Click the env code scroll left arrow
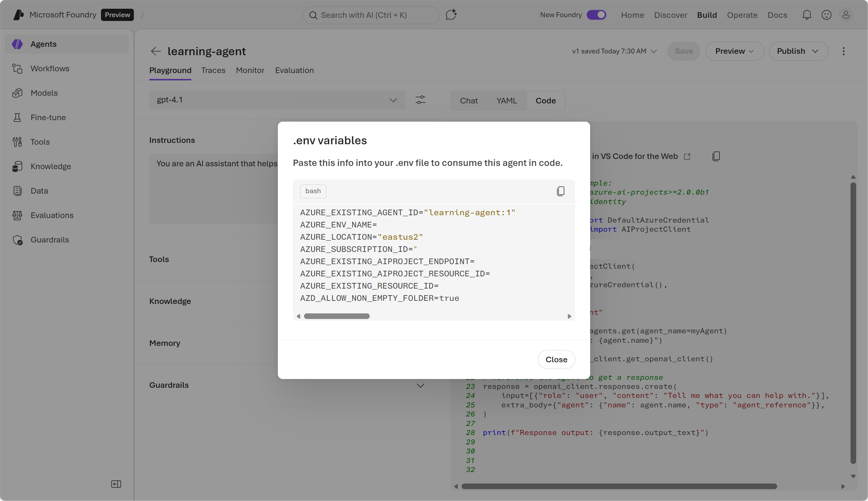Viewport: 868px width, 501px height. click(298, 316)
